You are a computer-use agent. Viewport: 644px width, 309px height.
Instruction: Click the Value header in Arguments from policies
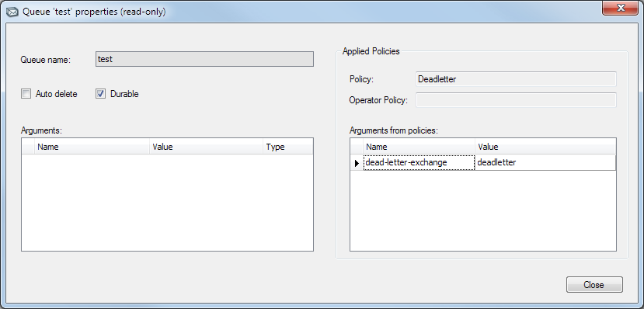coord(545,147)
